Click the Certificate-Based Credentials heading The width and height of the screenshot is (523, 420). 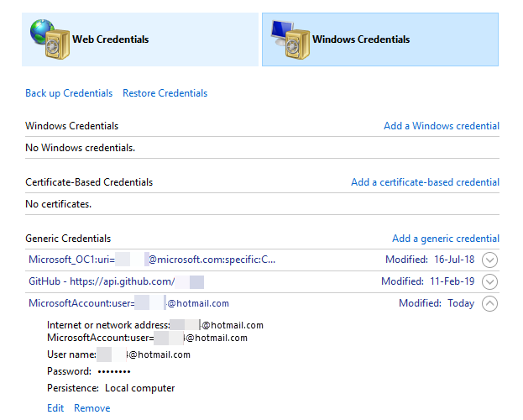[89, 182]
